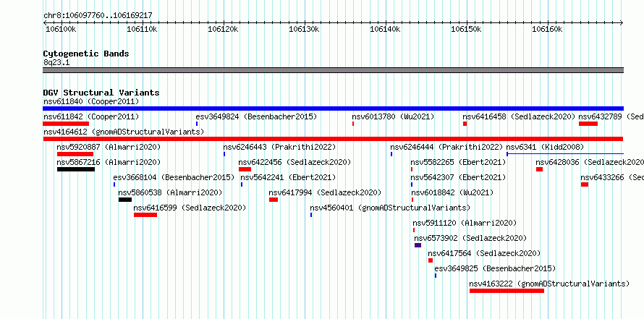Select nsv6417564 (Sedlazeck2020) label
Image resolution: width=644 pixels, height=319 pixels.
pyautogui.click(x=484, y=253)
